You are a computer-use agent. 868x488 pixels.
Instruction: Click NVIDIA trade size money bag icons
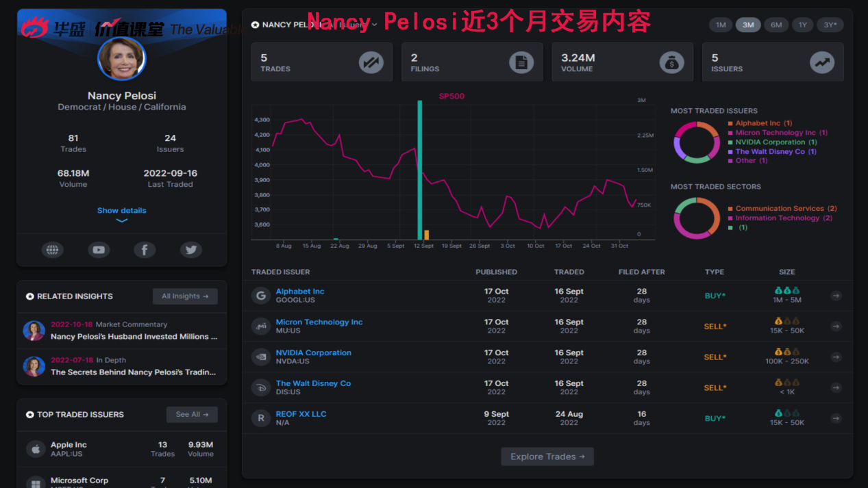tap(787, 352)
